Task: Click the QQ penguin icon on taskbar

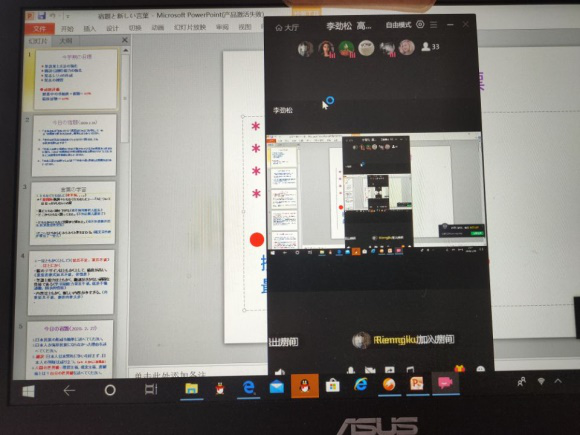Action: click(304, 386)
